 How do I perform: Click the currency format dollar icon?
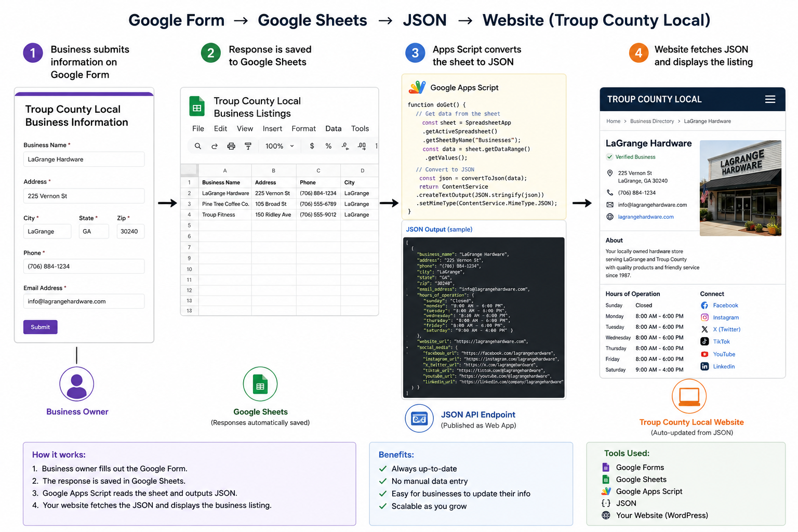click(312, 146)
